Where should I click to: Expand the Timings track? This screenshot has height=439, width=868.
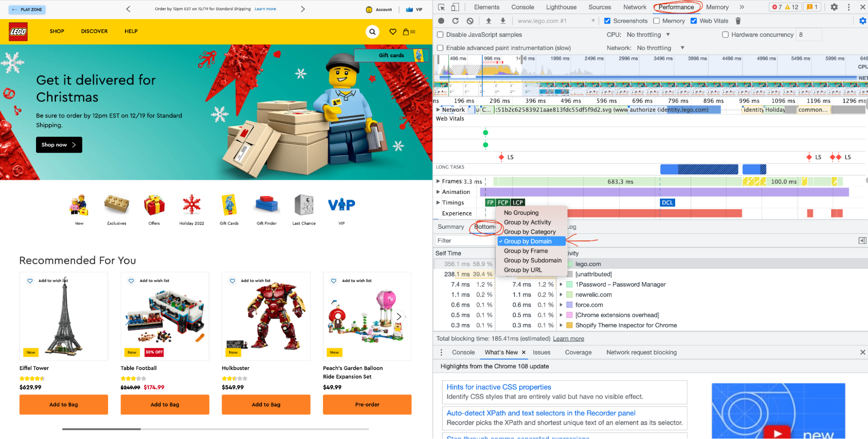click(x=438, y=203)
